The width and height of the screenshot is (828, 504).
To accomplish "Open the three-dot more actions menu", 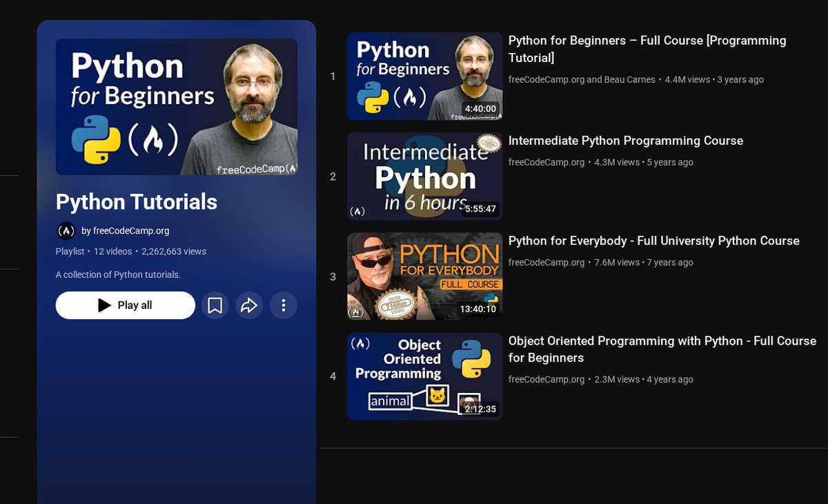I will pyautogui.click(x=284, y=305).
